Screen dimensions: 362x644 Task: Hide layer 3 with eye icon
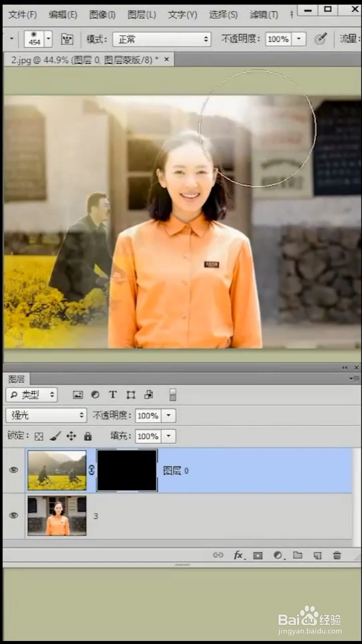14,515
